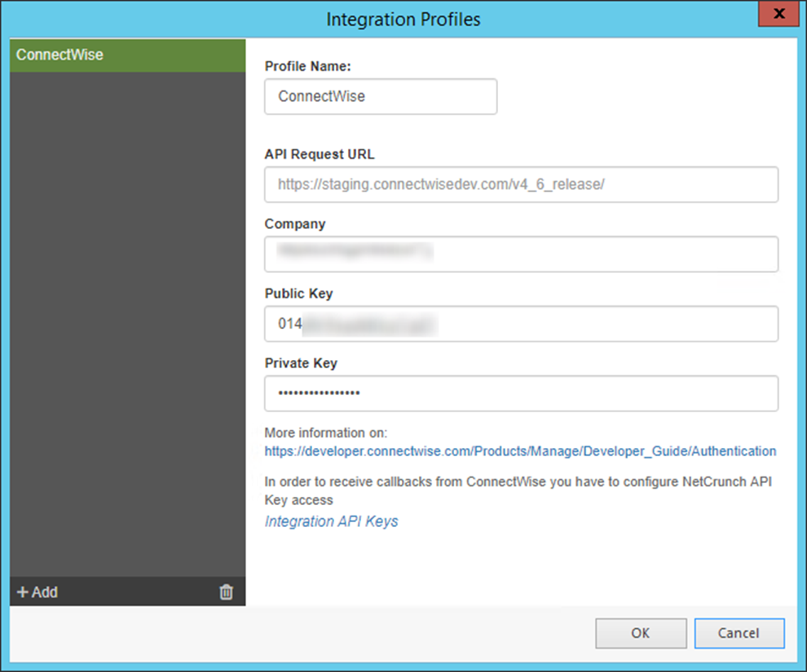Click the Profile Name input field
This screenshot has width=807, height=672.
coord(381,97)
